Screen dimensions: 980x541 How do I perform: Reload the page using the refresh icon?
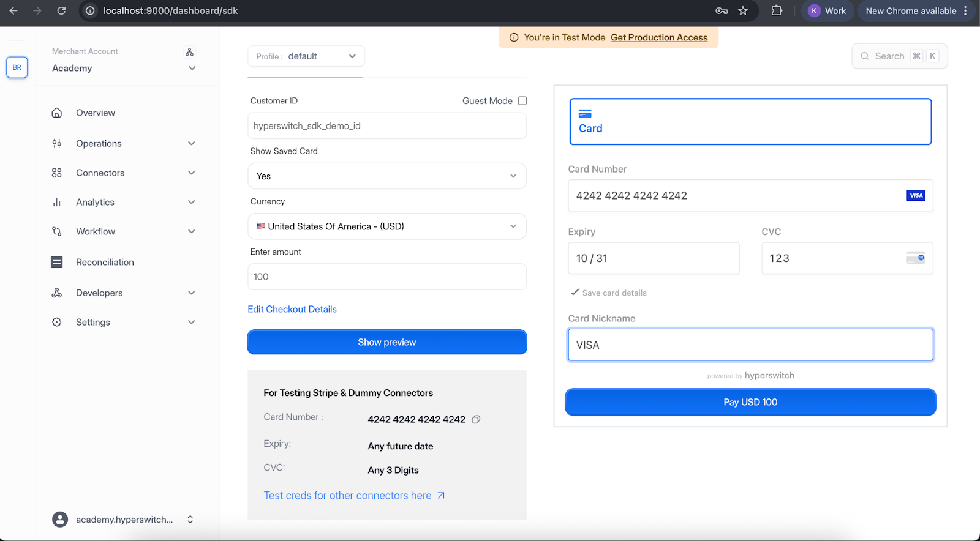[x=61, y=10]
